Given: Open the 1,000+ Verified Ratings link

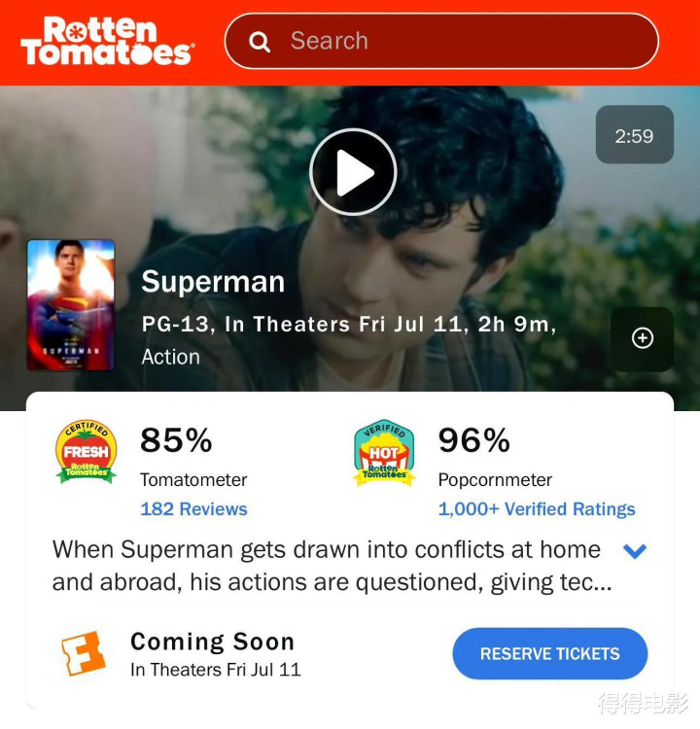Looking at the screenshot, I should point(537,509).
